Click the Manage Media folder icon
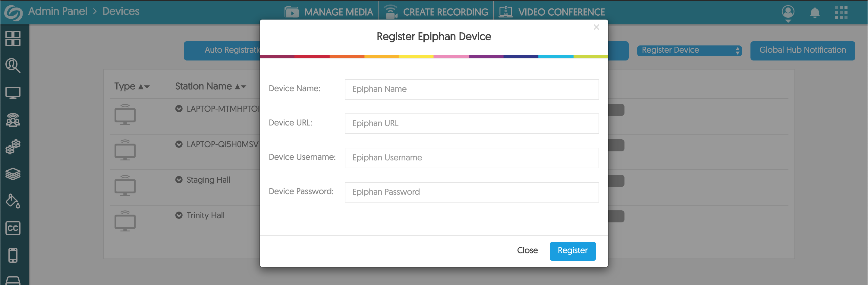 point(291,12)
